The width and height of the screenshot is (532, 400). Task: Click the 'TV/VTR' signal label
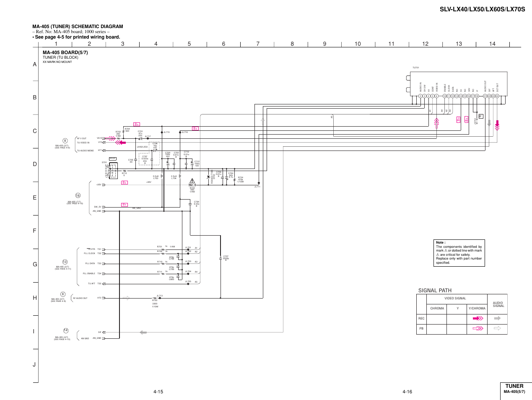click(x=91, y=249)
